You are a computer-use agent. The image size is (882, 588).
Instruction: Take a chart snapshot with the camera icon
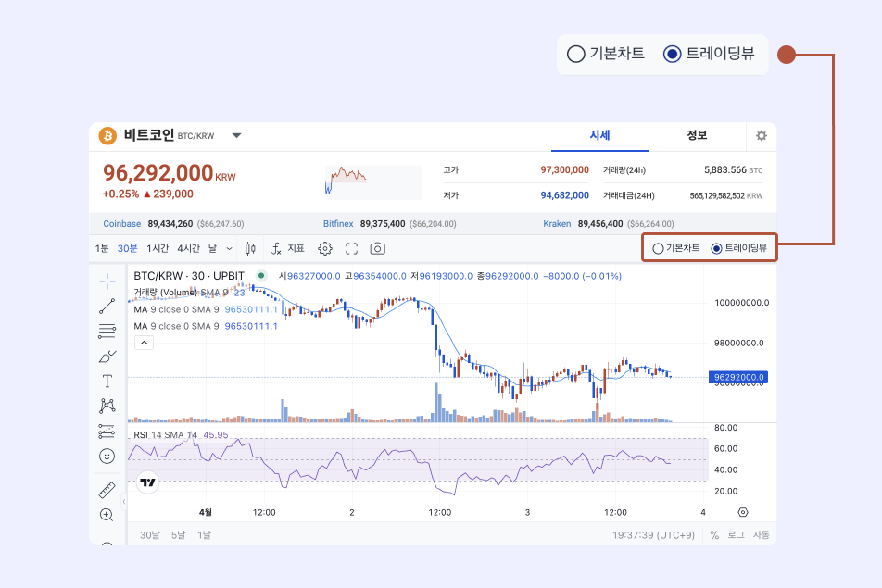point(377,248)
